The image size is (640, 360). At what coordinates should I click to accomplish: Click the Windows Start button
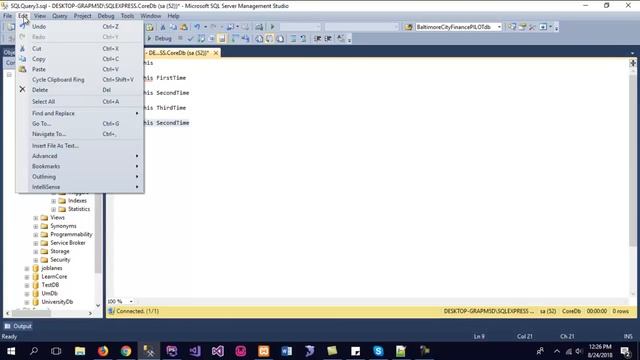click(11, 351)
